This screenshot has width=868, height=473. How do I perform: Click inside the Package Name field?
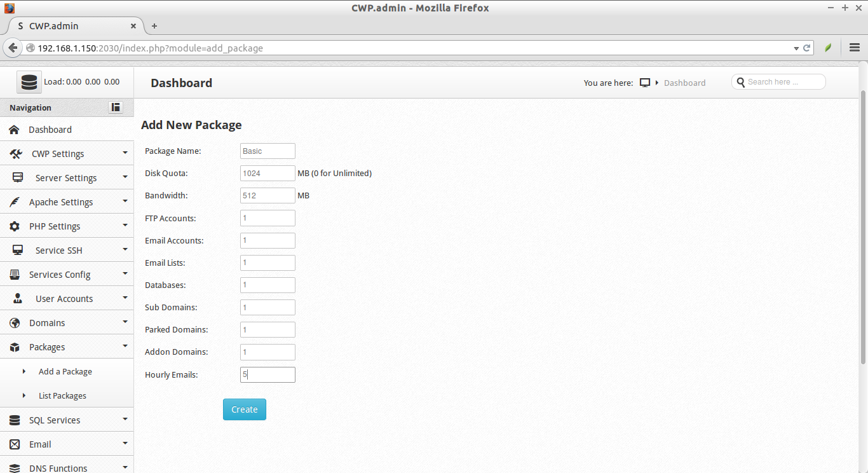(x=267, y=151)
